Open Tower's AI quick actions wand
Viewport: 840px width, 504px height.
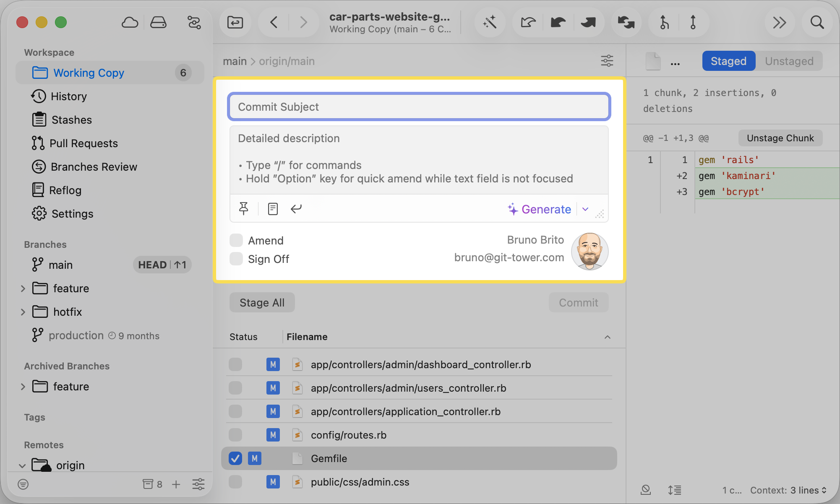(x=490, y=22)
